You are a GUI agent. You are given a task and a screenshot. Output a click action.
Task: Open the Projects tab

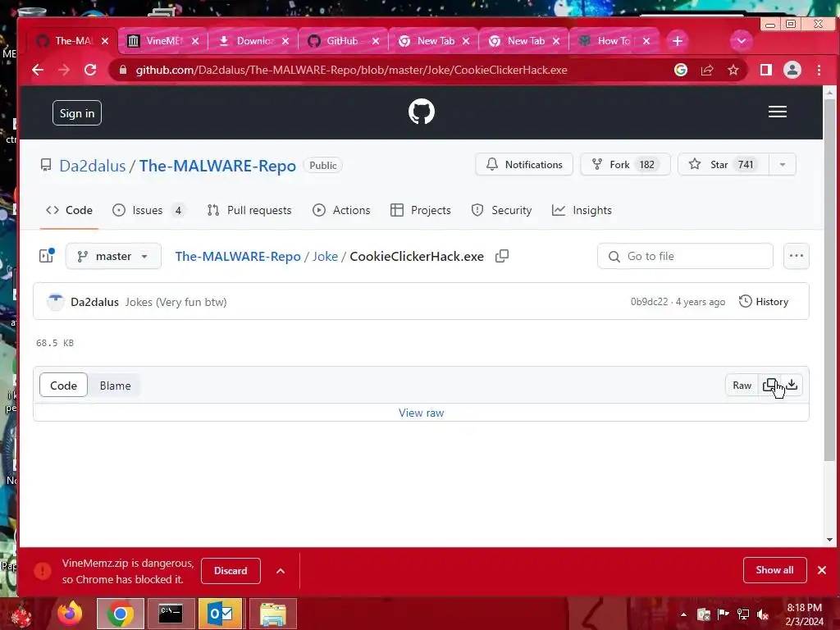421,211
